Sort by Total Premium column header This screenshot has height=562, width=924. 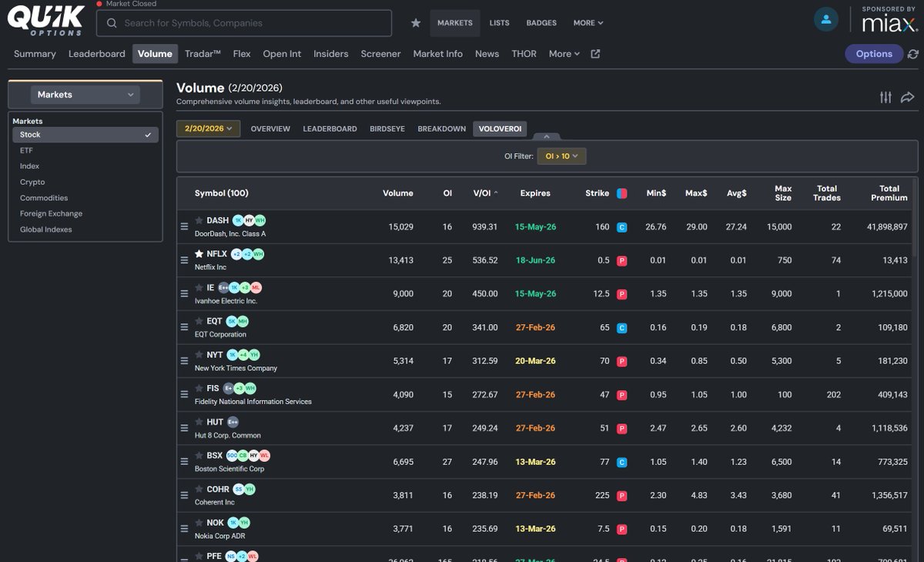coord(889,193)
